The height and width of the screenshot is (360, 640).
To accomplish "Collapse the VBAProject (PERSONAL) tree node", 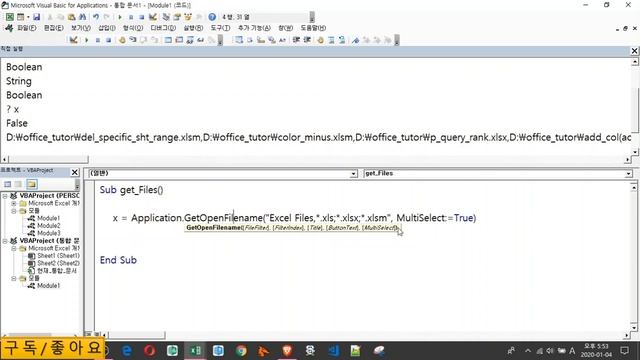I will (5, 196).
